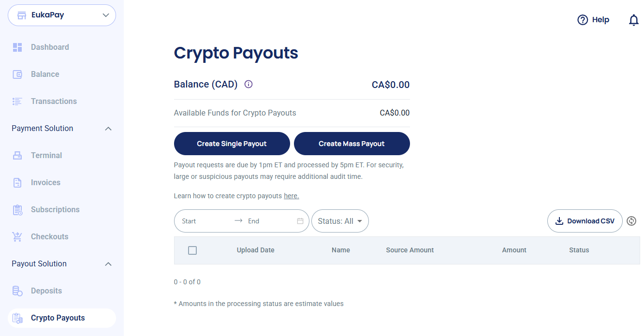Follow the 'here.' crypto payouts link

coord(292,196)
